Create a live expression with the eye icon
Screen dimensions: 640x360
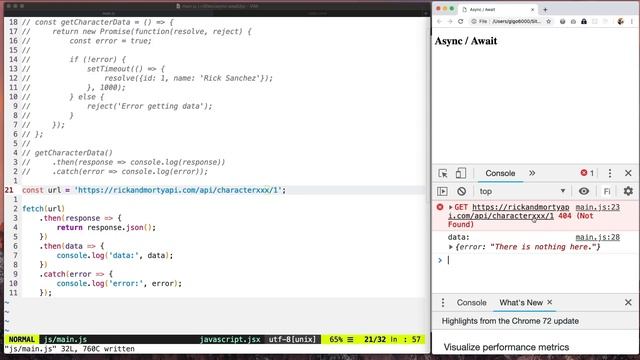584,191
